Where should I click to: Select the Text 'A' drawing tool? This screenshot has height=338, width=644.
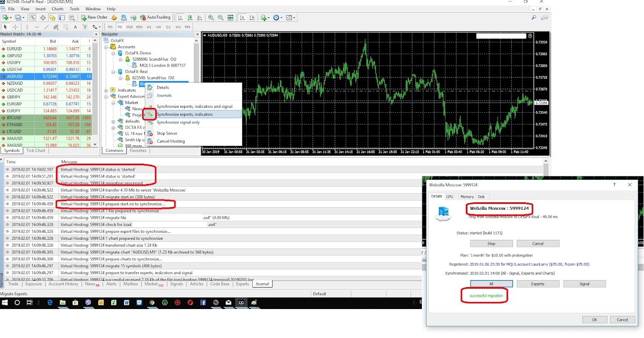click(x=75, y=27)
